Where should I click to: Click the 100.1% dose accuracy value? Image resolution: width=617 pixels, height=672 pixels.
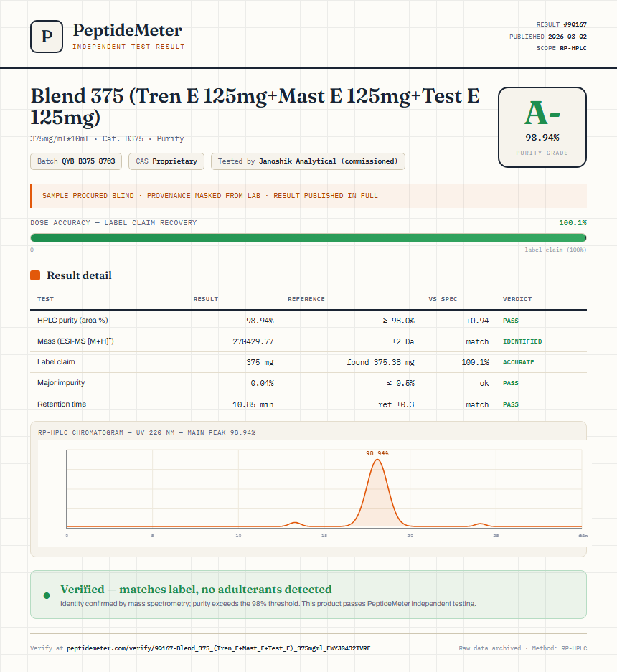pos(573,223)
